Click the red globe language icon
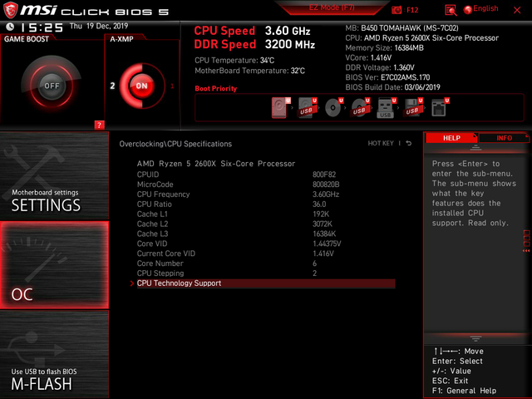 (x=468, y=10)
